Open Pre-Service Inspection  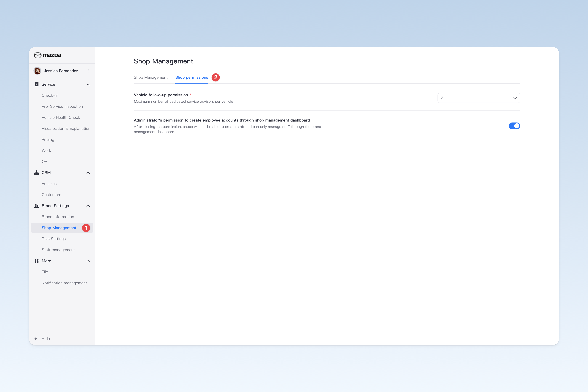62,106
